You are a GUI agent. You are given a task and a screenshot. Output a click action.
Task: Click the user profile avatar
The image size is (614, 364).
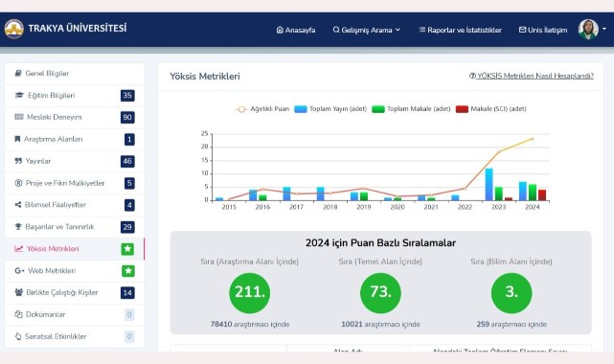(588, 30)
